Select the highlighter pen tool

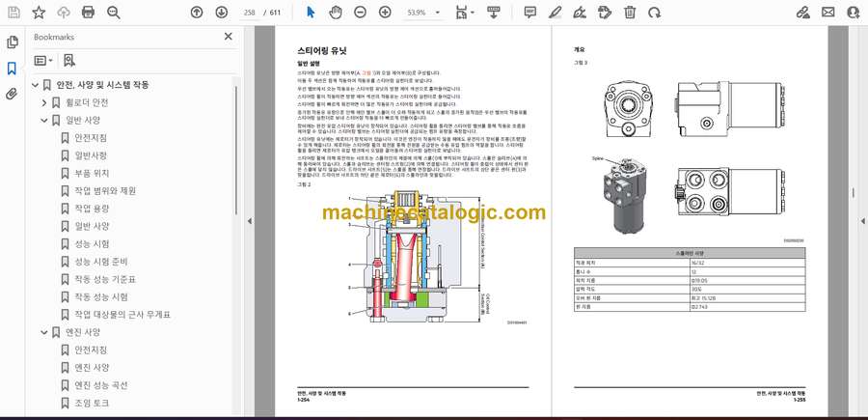coord(556,13)
